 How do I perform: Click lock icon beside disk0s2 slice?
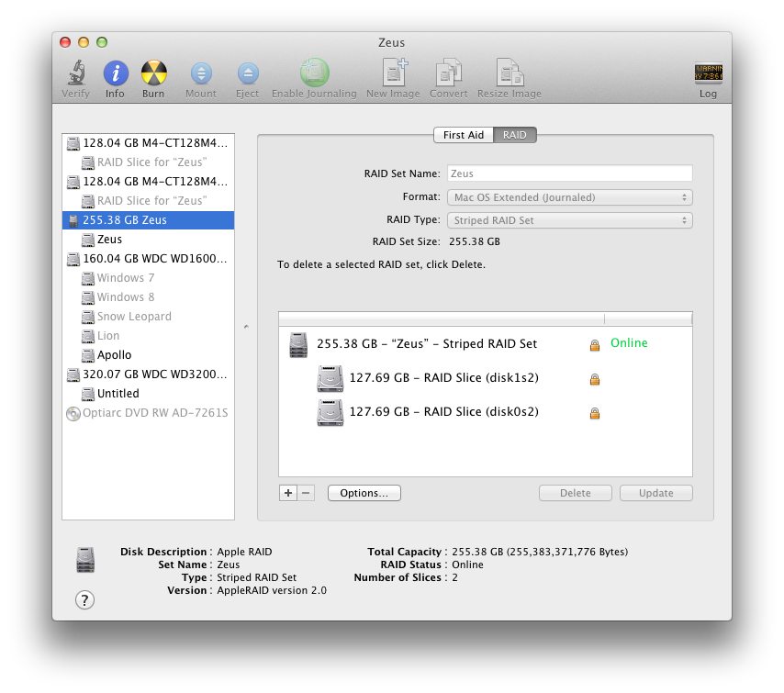click(595, 413)
